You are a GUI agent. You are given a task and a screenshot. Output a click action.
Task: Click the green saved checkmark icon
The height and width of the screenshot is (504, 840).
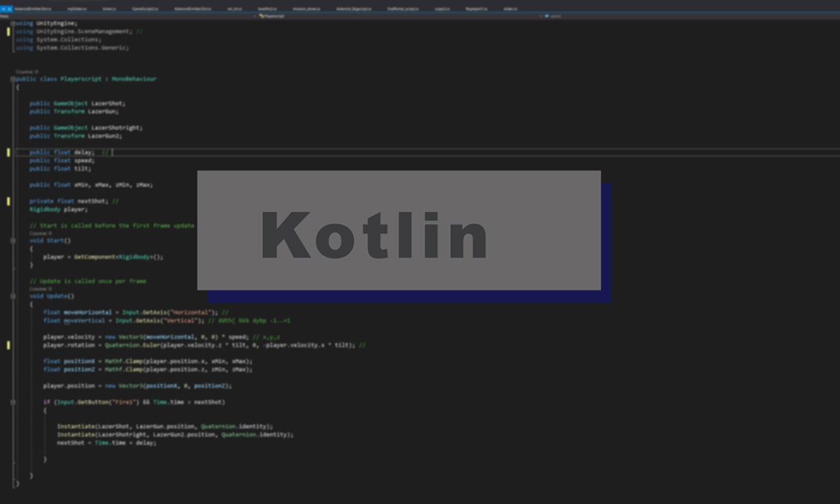coord(546,16)
